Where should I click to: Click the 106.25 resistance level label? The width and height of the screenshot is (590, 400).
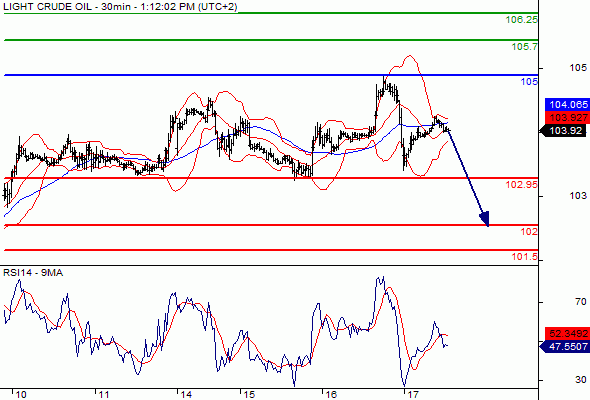coord(522,20)
